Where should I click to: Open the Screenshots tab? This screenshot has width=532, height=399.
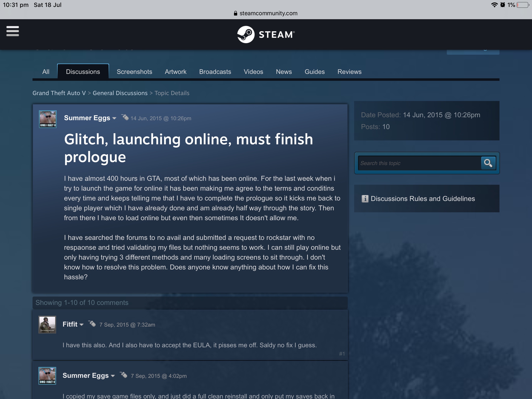point(134,72)
